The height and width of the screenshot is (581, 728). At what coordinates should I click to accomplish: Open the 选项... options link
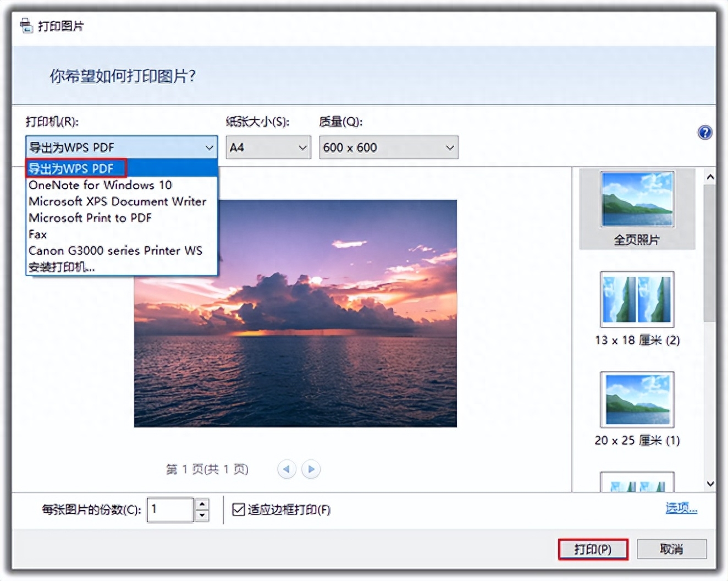681,508
